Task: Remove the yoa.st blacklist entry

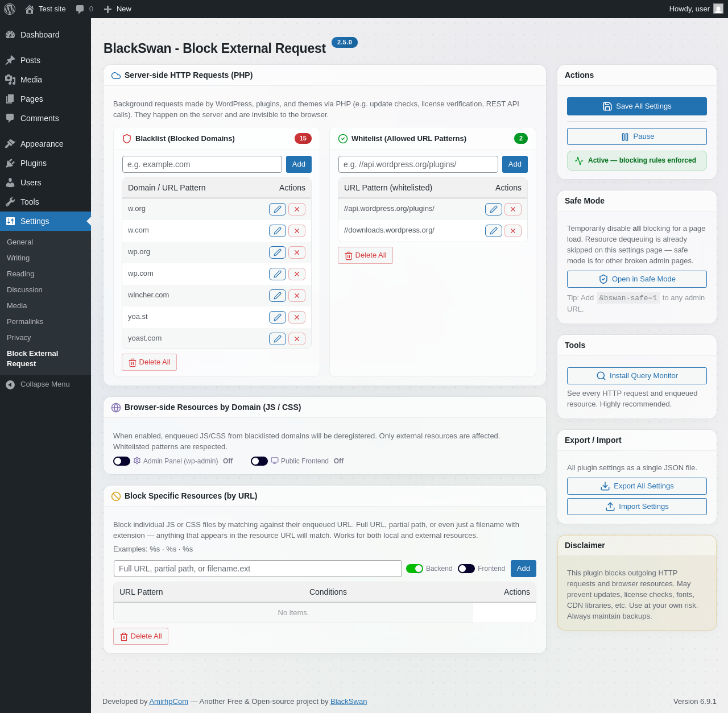Action: 297,317
